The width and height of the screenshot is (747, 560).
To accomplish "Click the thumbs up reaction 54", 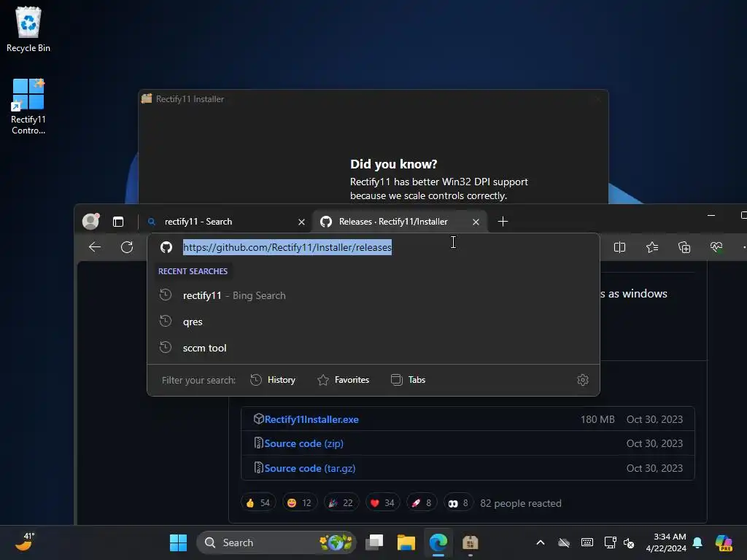I will 258,503.
